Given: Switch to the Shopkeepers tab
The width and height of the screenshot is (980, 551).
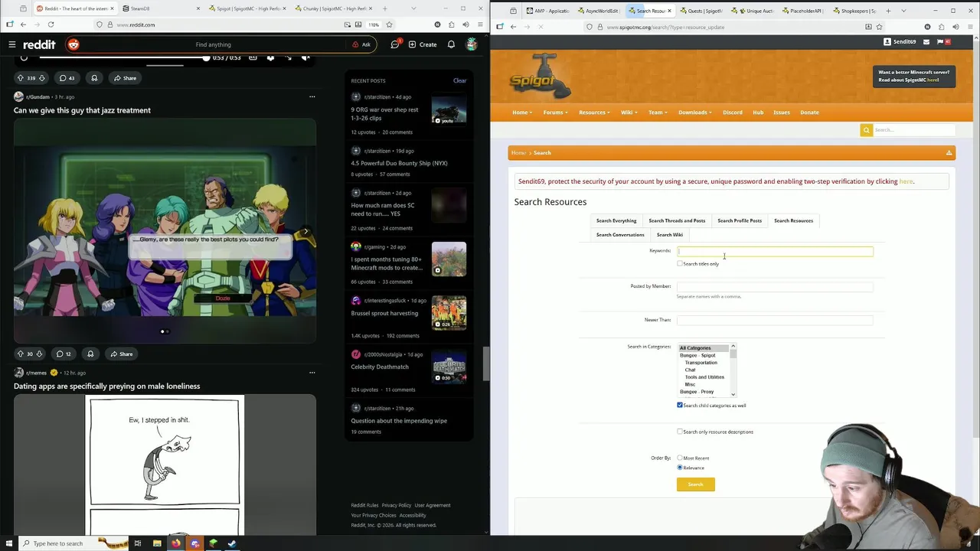Looking at the screenshot, I should (854, 11).
